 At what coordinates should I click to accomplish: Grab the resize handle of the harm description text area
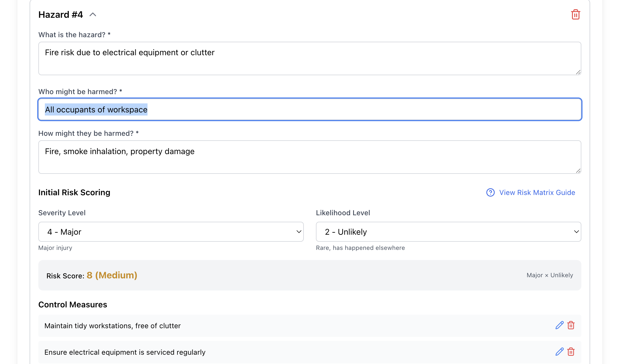(x=578, y=171)
